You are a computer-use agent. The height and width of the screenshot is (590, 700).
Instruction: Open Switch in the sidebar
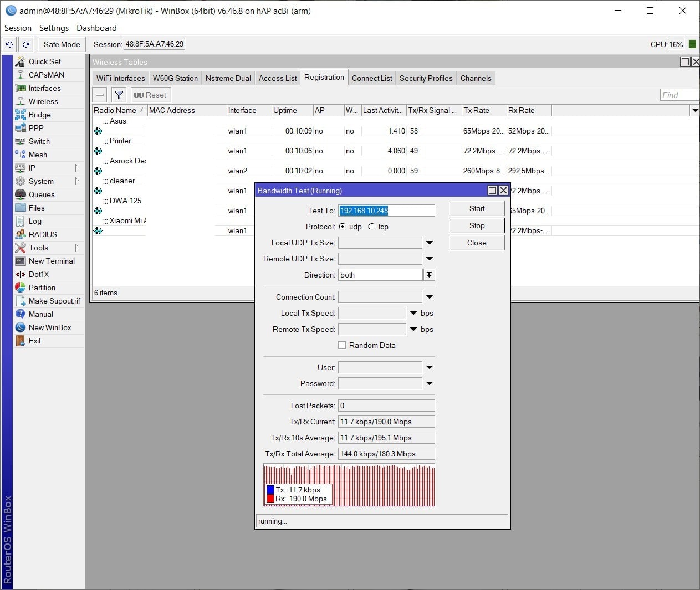[x=39, y=141]
